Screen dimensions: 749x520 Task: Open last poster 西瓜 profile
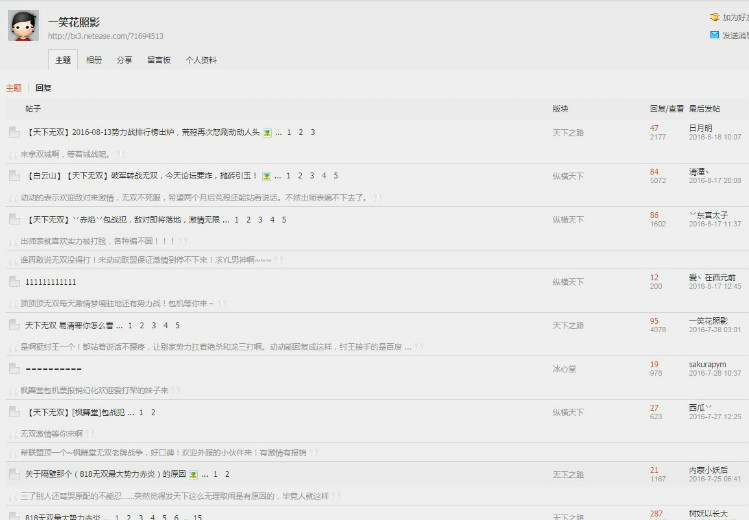point(700,407)
